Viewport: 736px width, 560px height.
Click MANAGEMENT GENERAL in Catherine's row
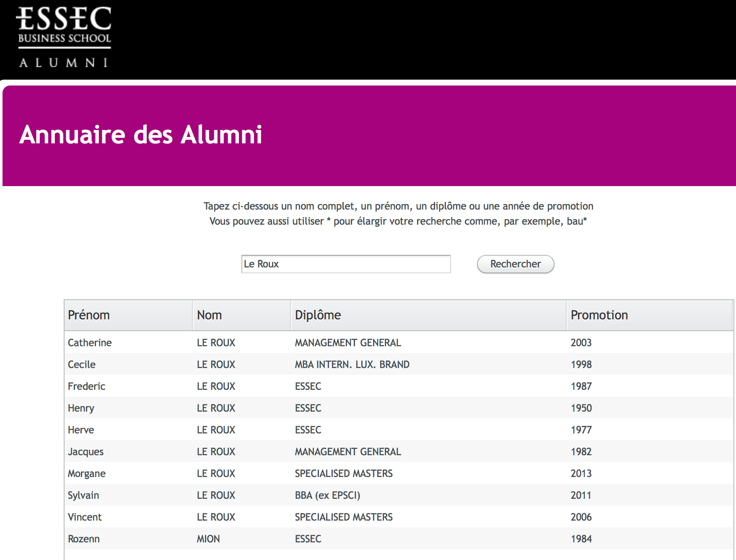[348, 342]
